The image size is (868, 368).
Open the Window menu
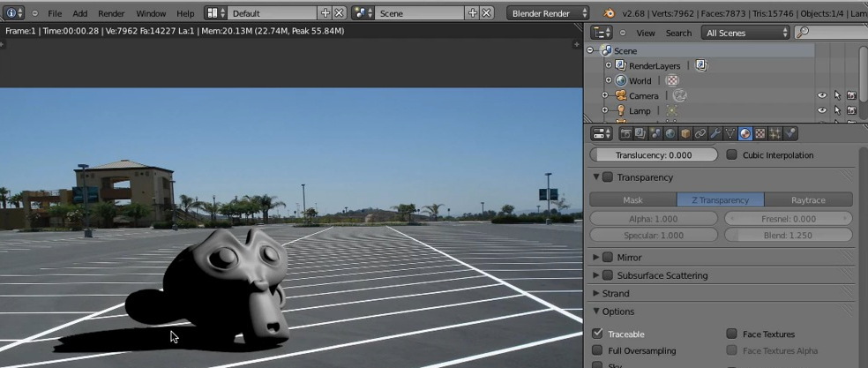(x=151, y=13)
